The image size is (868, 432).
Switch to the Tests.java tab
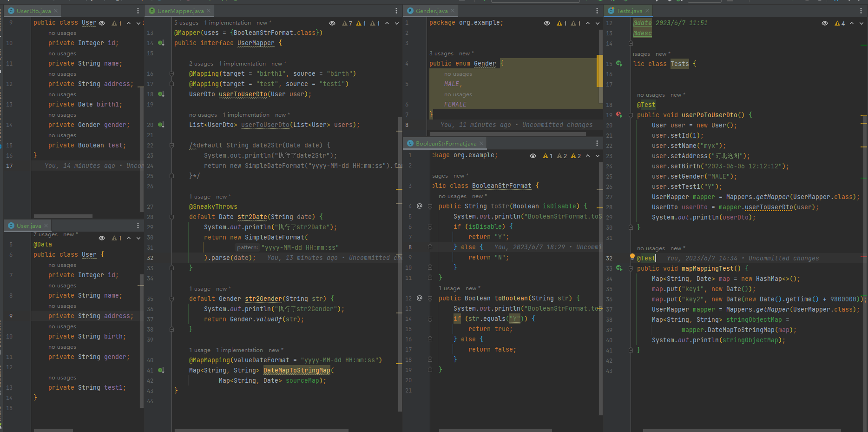(629, 11)
